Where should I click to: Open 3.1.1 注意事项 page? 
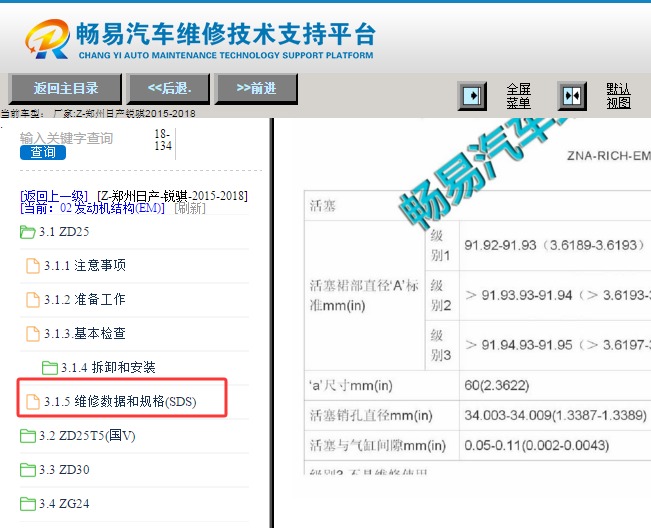(85, 266)
